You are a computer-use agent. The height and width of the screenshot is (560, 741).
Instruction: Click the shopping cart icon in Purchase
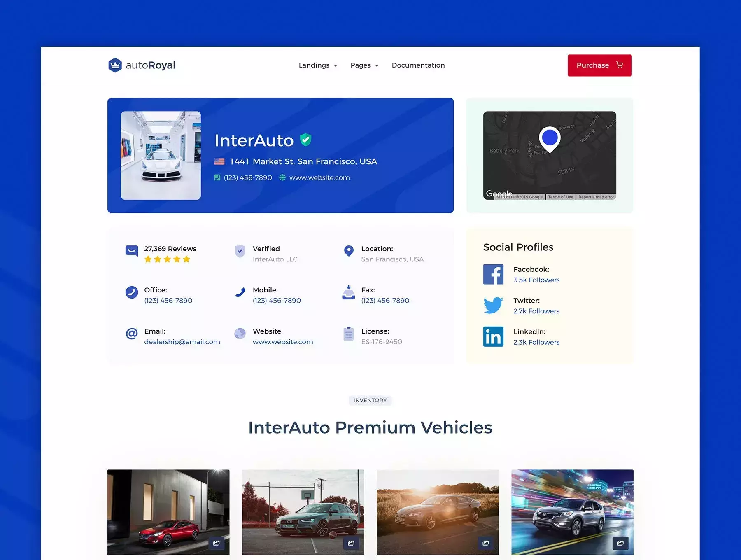[x=619, y=65]
